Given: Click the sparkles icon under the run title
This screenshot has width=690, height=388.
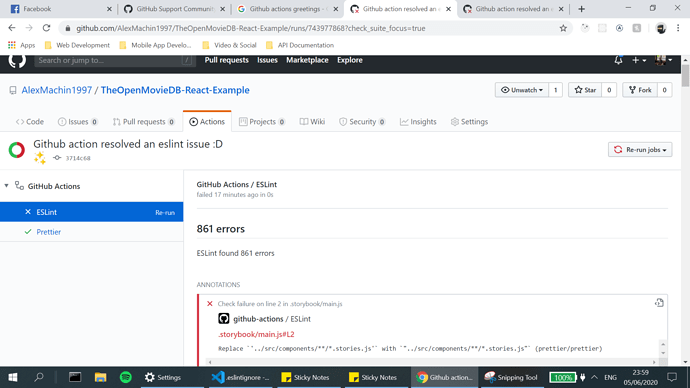Looking at the screenshot, I should (x=40, y=157).
